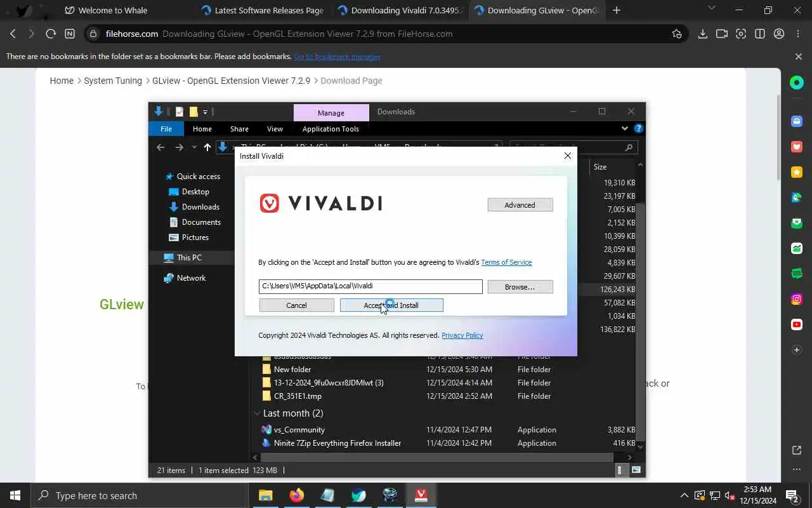This screenshot has width=812, height=508.
Task: Open recent locations dropdown in Explorer
Action: coord(194,147)
